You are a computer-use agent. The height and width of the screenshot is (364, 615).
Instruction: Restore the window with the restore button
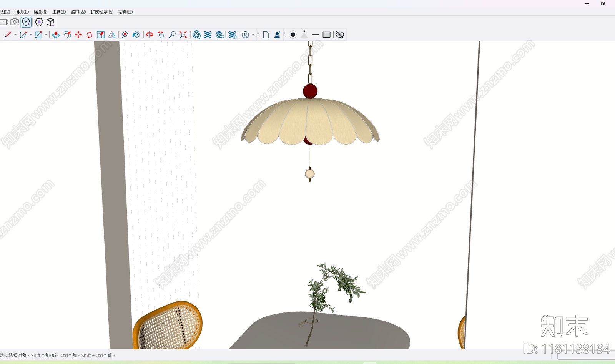point(603,3)
